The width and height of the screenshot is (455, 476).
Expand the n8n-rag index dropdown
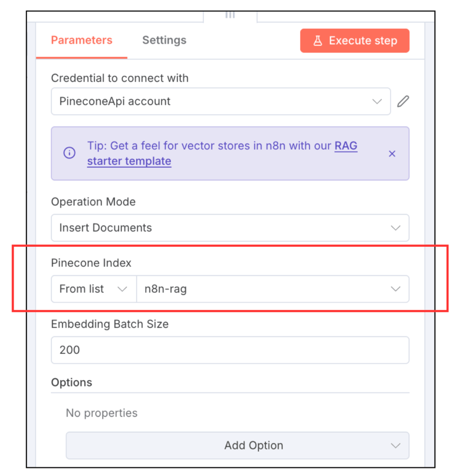click(x=272, y=289)
